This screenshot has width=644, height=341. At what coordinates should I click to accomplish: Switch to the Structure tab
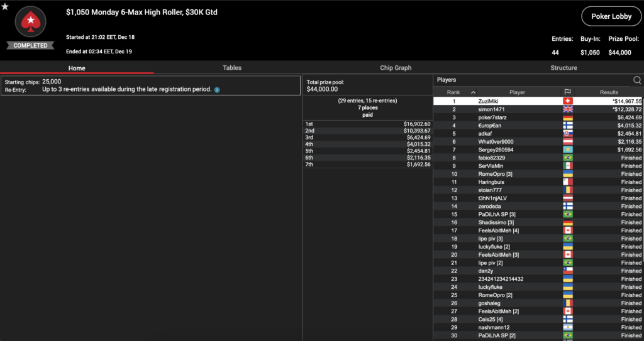click(563, 68)
